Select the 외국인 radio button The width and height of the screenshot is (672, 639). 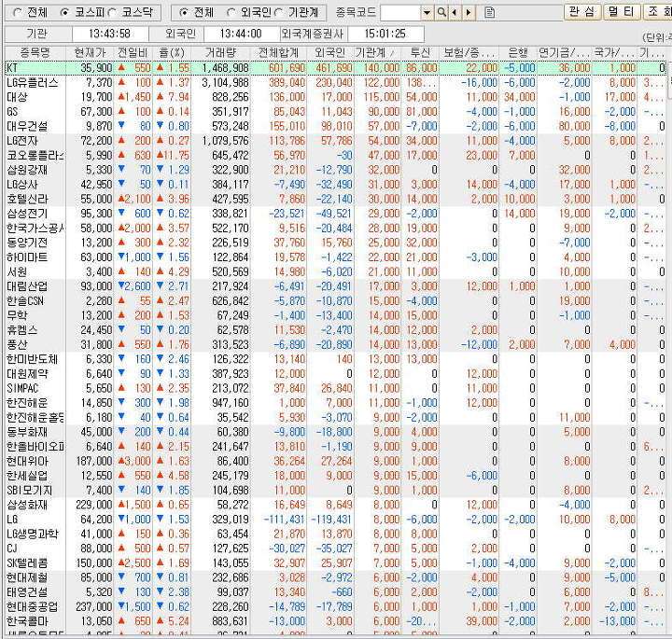coord(231,13)
